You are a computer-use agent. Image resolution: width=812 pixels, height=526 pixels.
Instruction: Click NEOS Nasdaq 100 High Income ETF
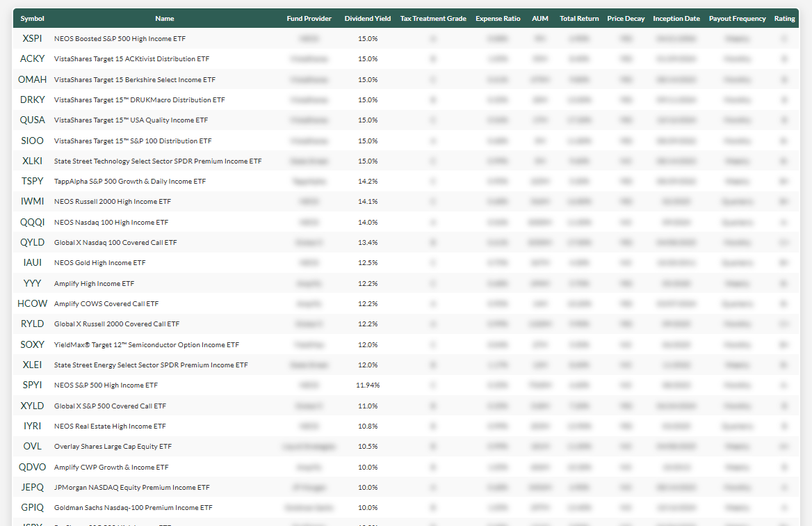(111, 223)
